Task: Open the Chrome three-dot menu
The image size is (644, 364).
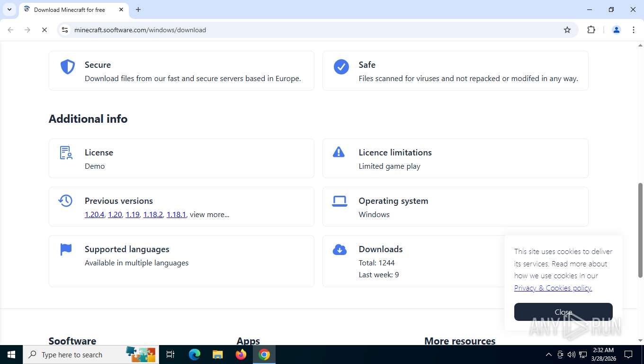Action: point(634,30)
